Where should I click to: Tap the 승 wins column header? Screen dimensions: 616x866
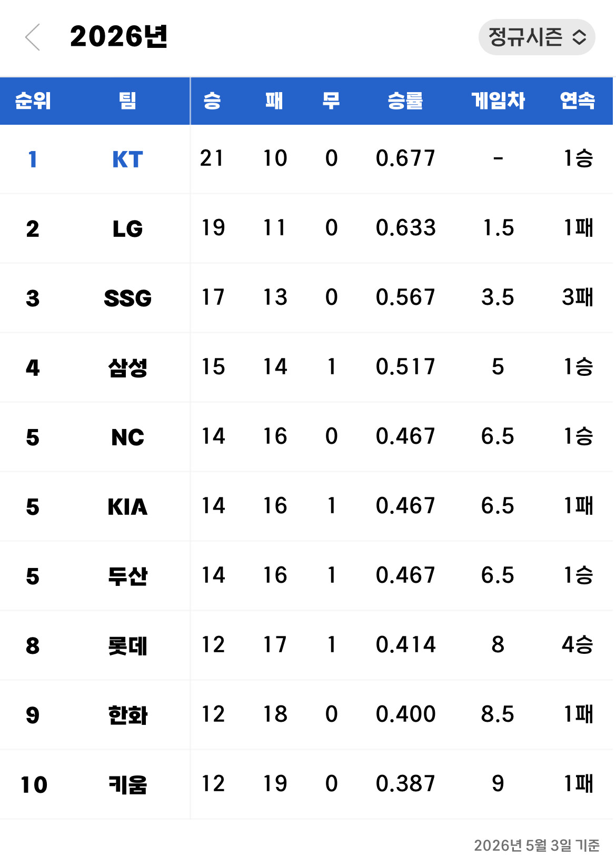coord(212,101)
